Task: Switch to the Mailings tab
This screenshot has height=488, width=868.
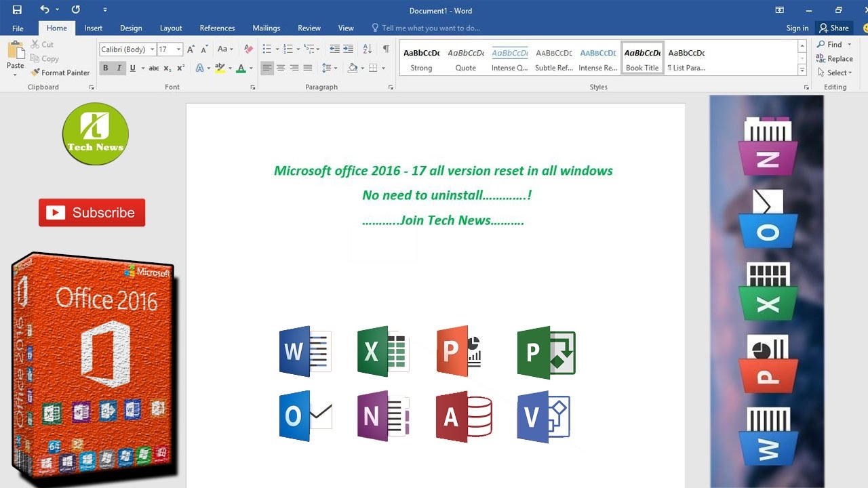Action: 267,28
